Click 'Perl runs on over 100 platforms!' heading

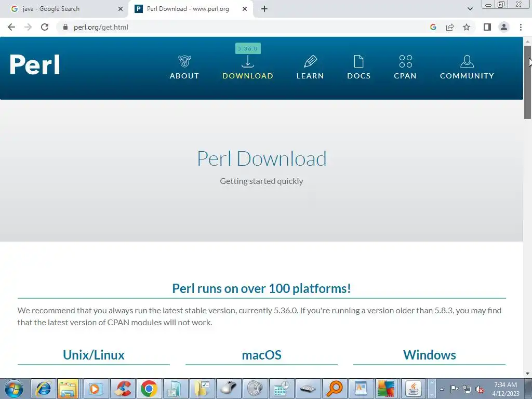click(x=261, y=288)
